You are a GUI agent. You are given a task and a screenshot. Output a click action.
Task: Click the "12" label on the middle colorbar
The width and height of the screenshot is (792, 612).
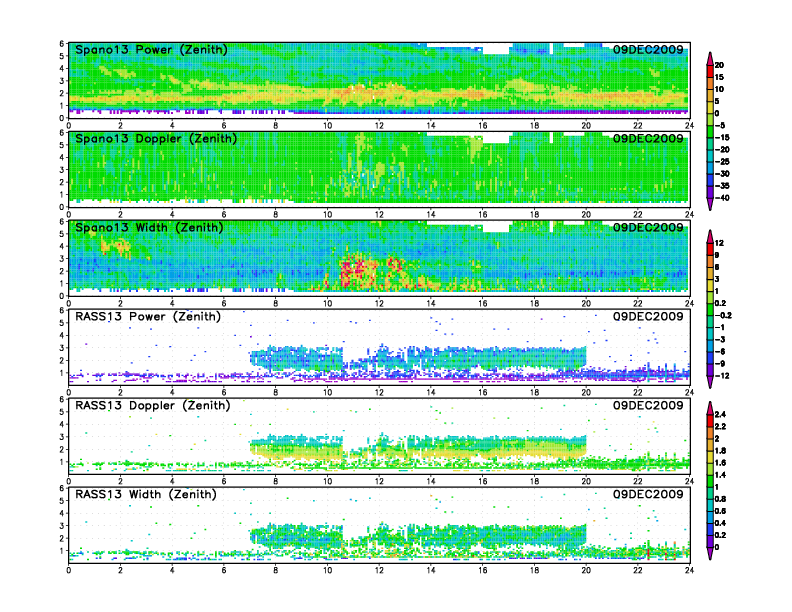pos(719,243)
